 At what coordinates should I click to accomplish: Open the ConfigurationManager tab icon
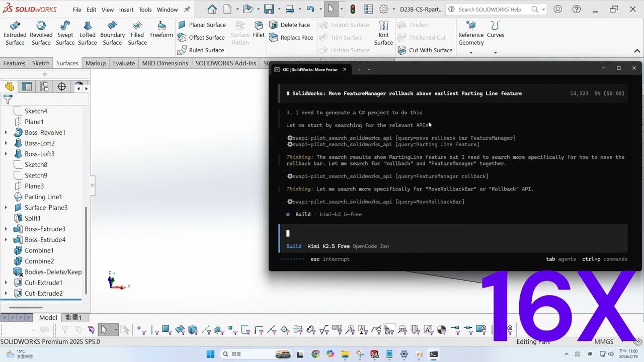coord(44,87)
